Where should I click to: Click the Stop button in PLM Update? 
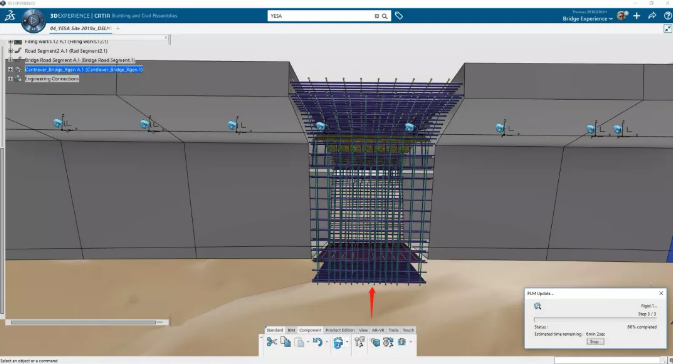(x=595, y=342)
